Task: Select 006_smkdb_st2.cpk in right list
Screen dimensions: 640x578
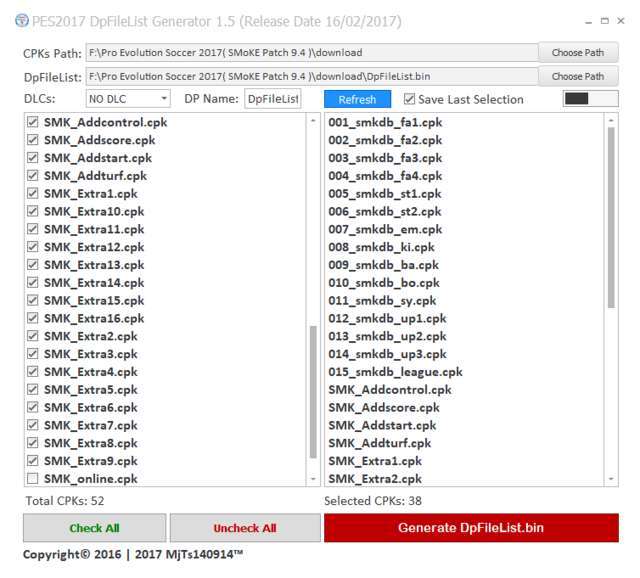Action: [385, 211]
